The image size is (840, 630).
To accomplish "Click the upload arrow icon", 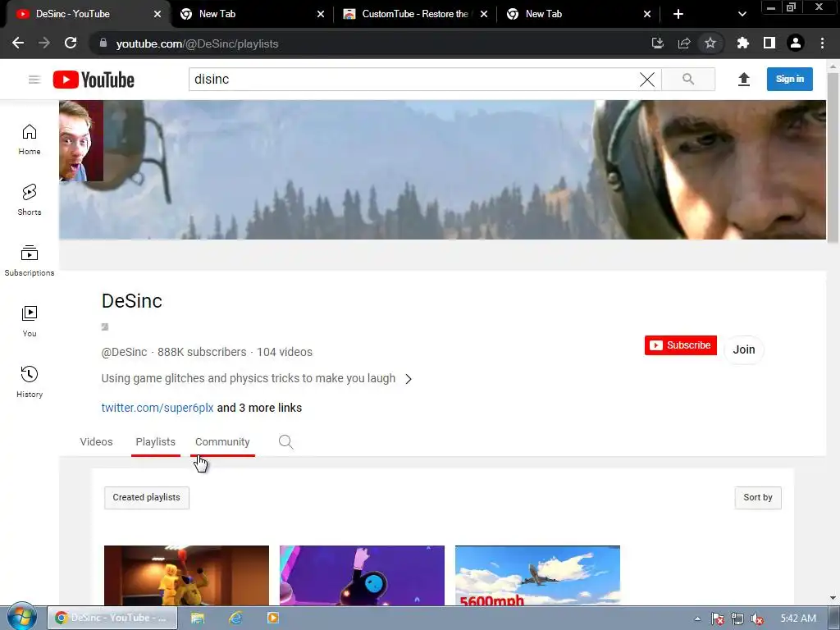I will [x=743, y=80].
